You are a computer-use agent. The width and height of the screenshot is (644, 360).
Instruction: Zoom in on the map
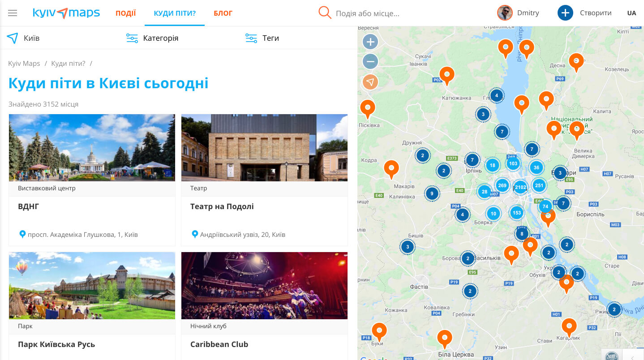pos(370,41)
